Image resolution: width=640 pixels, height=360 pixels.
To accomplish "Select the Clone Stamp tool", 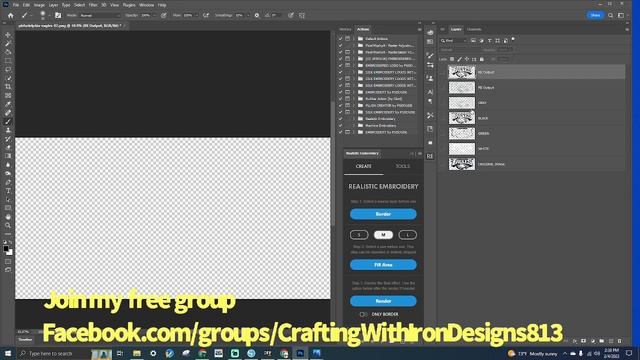I will click(x=8, y=130).
